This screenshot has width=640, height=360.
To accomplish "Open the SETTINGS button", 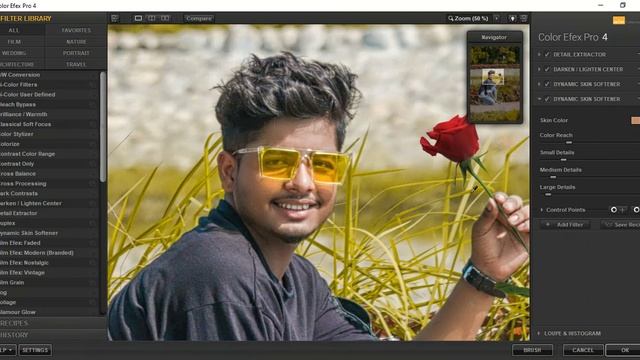I will click(x=35, y=350).
